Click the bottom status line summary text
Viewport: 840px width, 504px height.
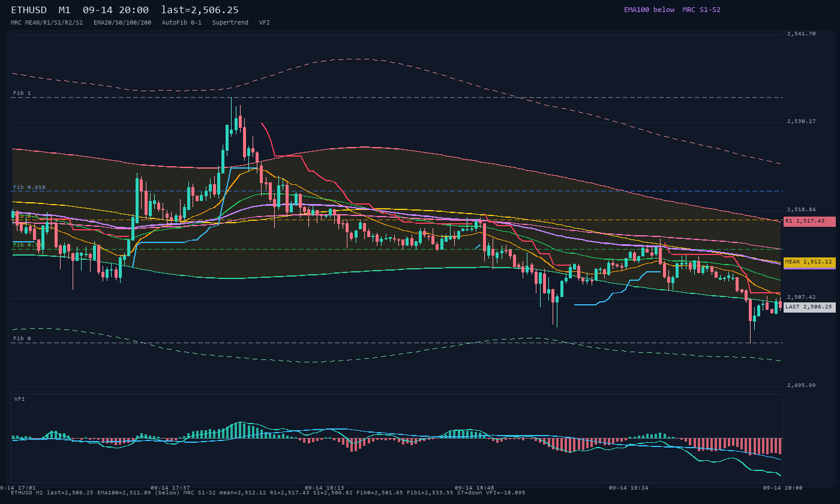(268, 493)
